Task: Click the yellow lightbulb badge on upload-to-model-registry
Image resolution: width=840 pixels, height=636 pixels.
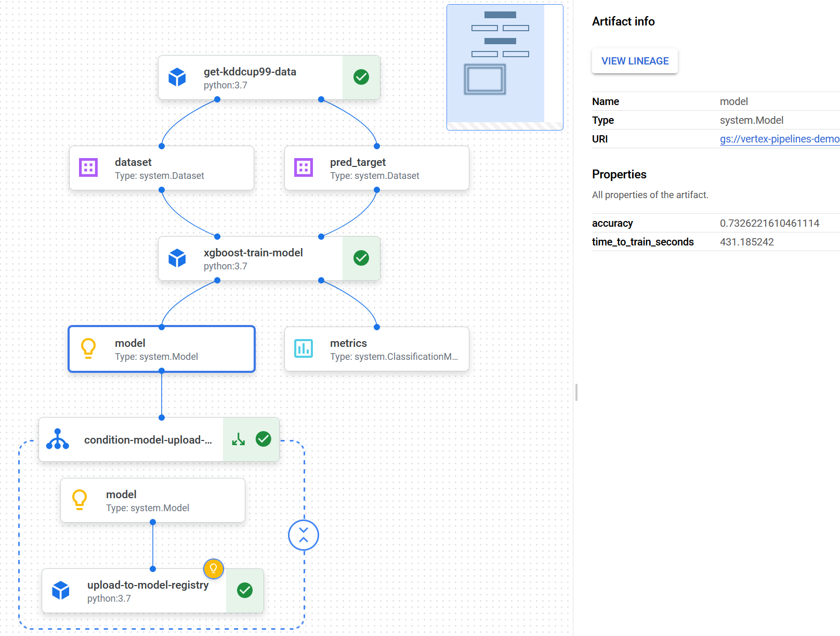Action: point(214,568)
